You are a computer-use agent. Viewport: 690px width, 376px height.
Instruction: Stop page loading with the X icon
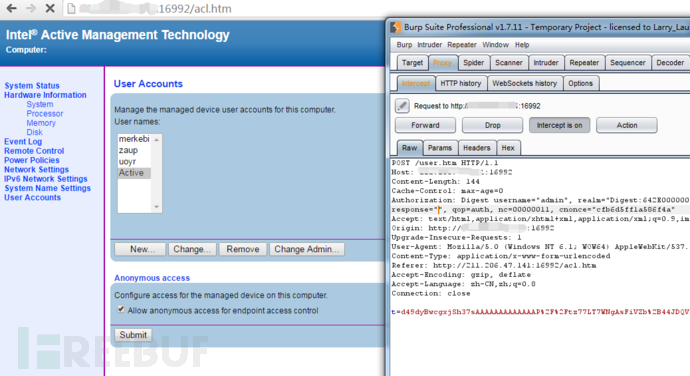50,8
